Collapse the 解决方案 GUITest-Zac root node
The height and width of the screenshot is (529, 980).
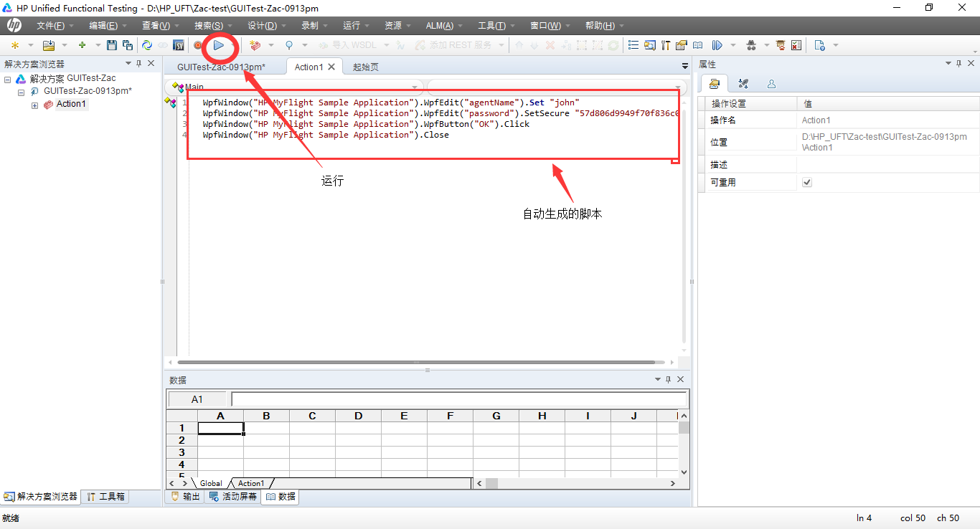click(x=7, y=80)
